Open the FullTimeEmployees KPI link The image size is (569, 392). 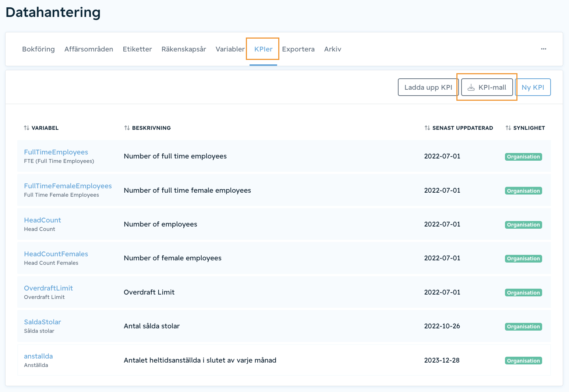click(56, 152)
